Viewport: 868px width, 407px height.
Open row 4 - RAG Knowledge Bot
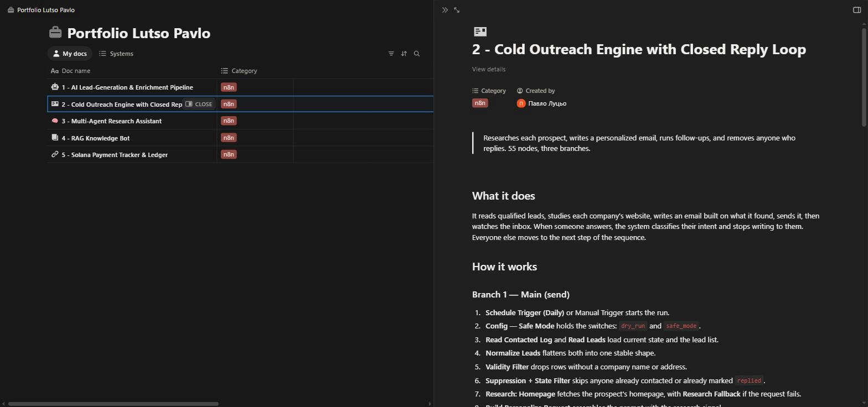coord(96,138)
